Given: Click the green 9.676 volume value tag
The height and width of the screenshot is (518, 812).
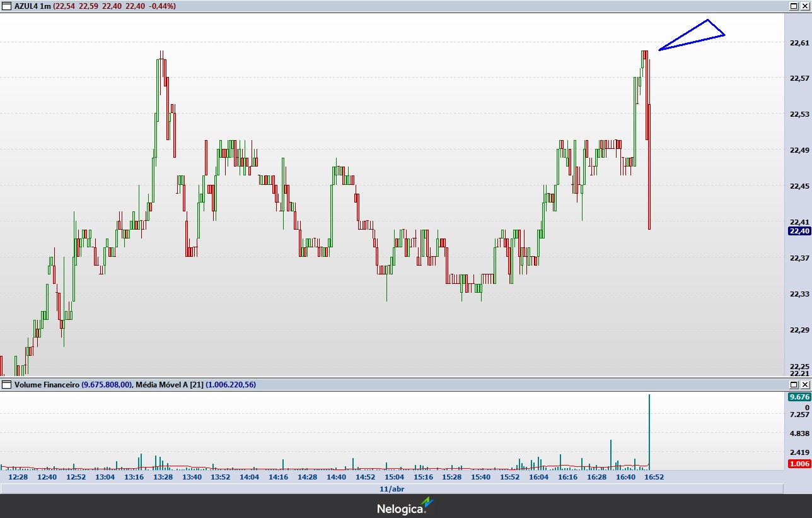Looking at the screenshot, I should point(799,397).
